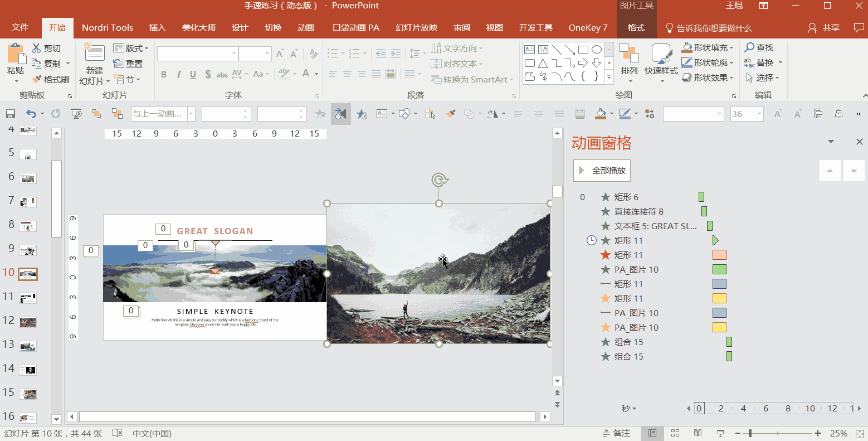Screen dimensions: 868x441
Task: Play all animations in animation pane
Action: (x=602, y=171)
